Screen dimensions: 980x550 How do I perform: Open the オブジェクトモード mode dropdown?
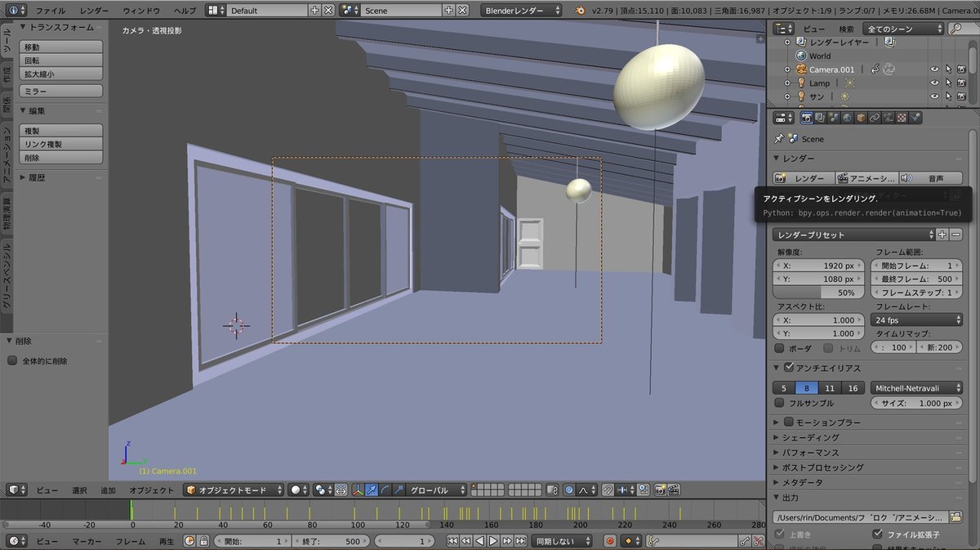[x=233, y=490]
